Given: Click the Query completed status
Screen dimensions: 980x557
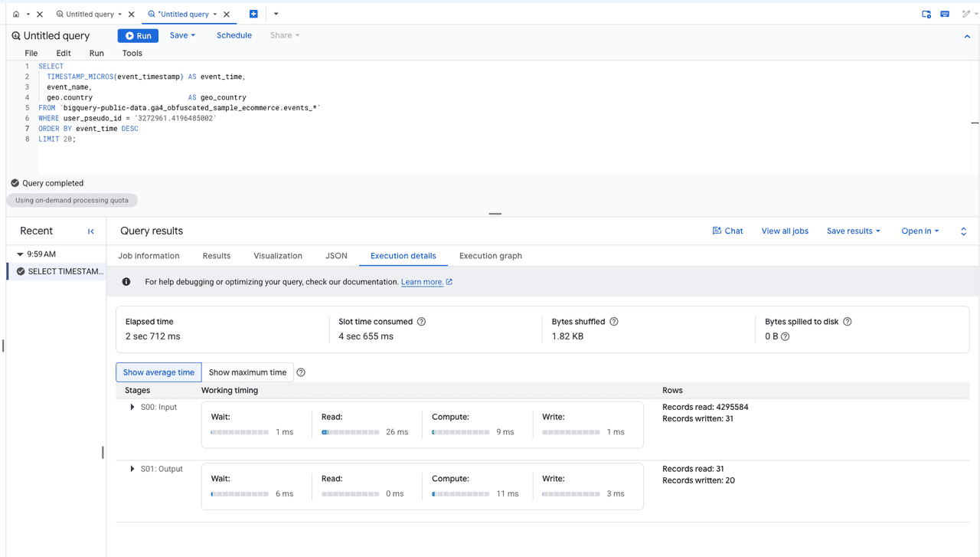Looking at the screenshot, I should [x=47, y=183].
